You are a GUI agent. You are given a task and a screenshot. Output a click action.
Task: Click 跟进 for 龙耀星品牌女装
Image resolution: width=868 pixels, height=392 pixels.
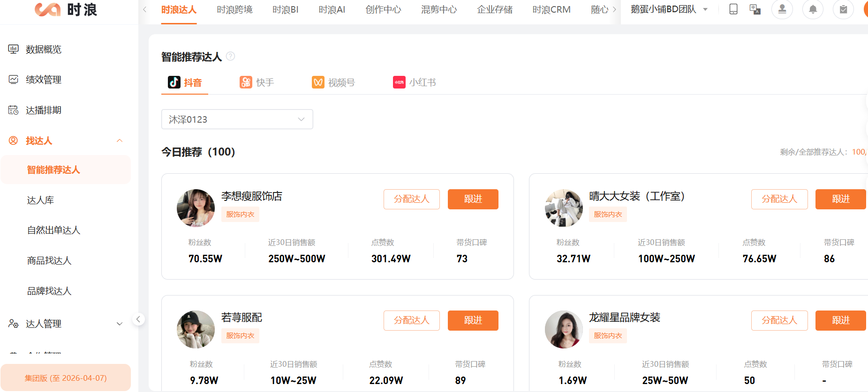[841, 320]
